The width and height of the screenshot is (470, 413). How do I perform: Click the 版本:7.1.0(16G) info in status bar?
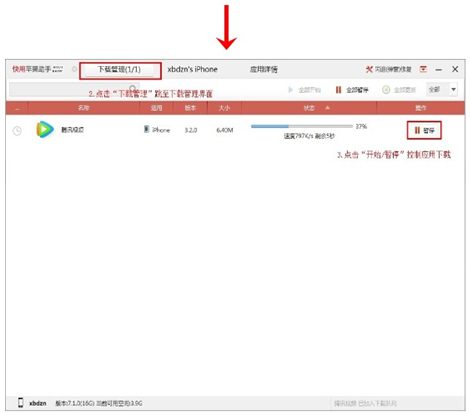75,403
